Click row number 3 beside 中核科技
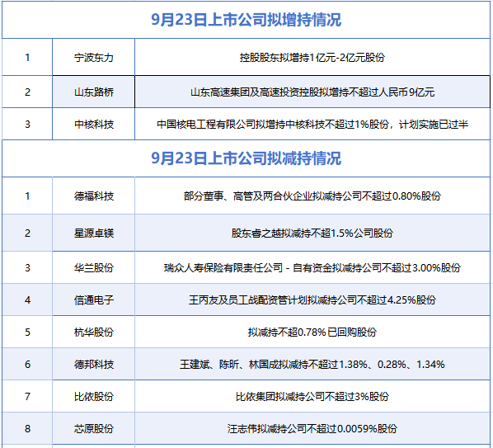 coord(27,124)
